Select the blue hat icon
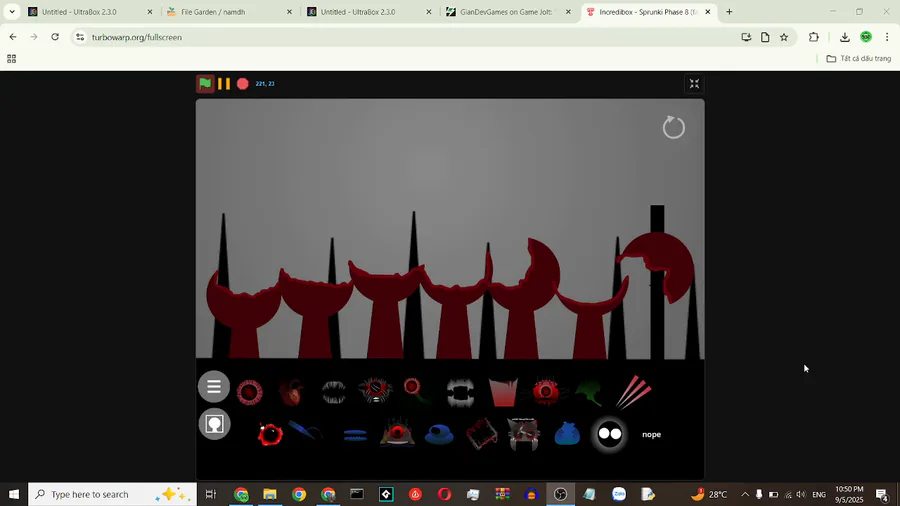Screen dimensions: 900x506 click(439, 434)
